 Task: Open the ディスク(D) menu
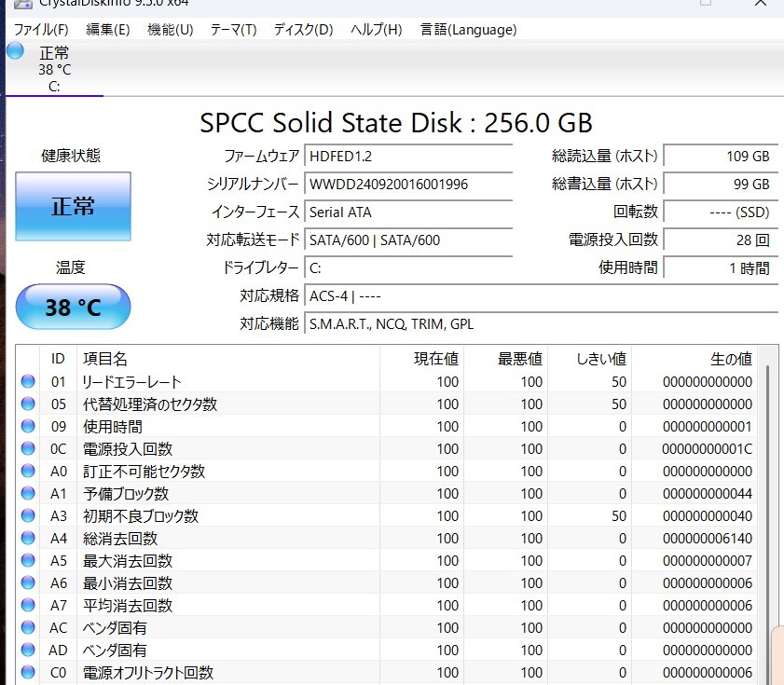coord(303,30)
